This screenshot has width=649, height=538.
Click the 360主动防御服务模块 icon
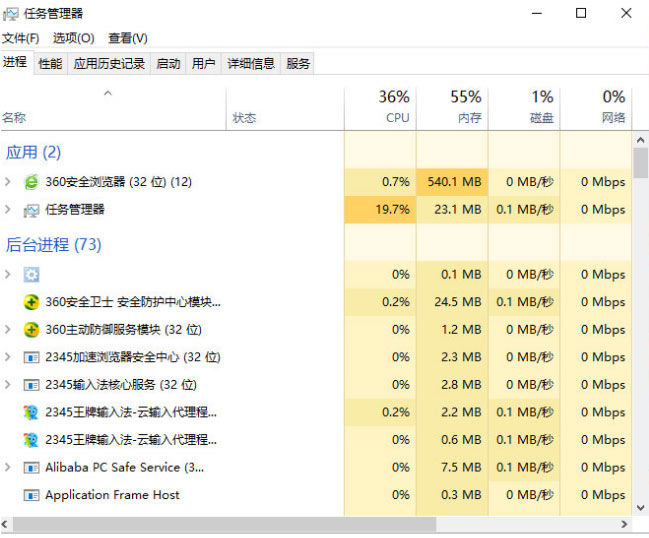pos(31,330)
